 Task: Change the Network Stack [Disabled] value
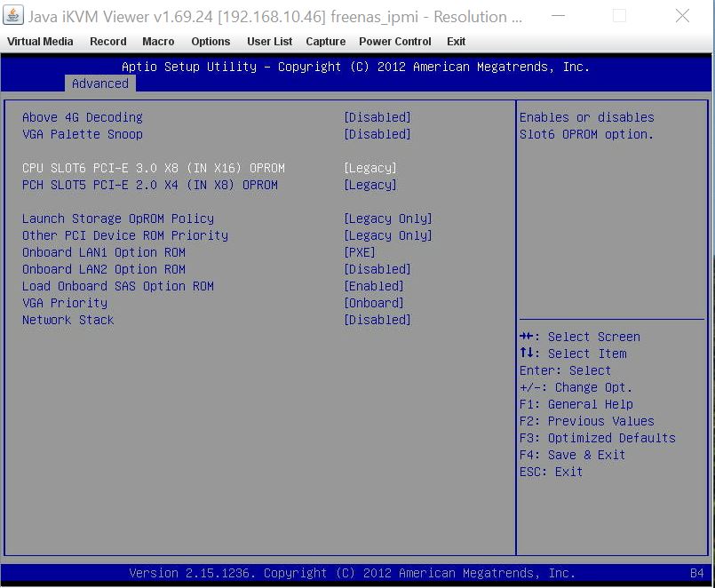[377, 320]
